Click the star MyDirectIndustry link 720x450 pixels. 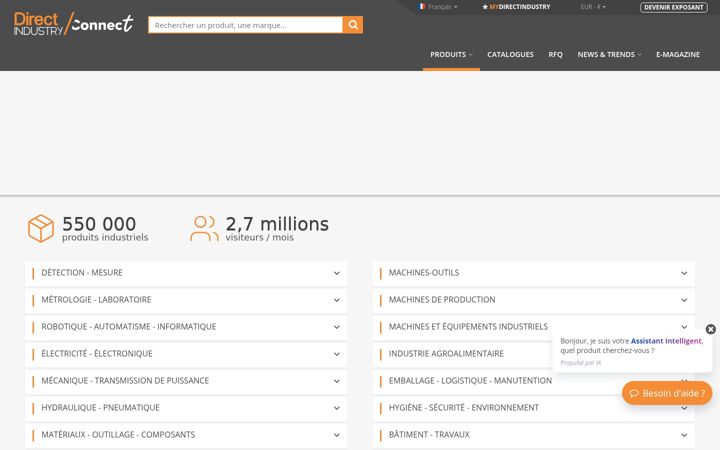click(x=516, y=7)
